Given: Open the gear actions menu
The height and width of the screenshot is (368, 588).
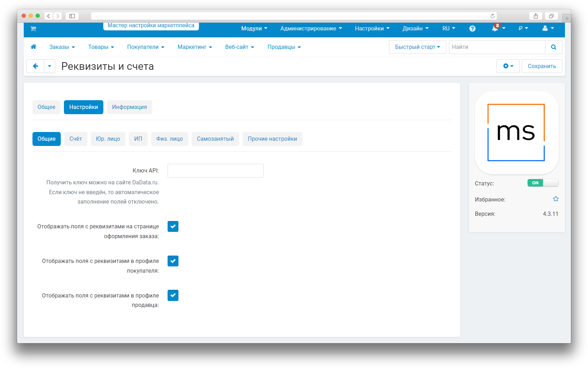Looking at the screenshot, I should pos(508,66).
